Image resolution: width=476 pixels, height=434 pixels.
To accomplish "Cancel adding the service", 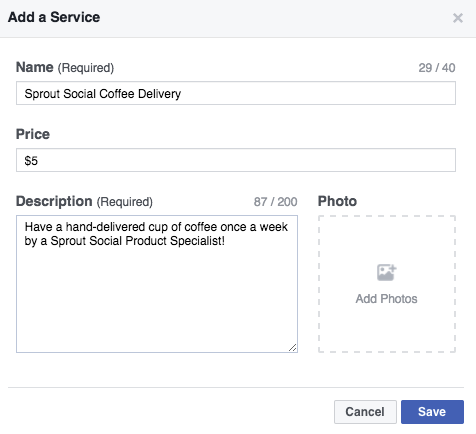I will (365, 412).
